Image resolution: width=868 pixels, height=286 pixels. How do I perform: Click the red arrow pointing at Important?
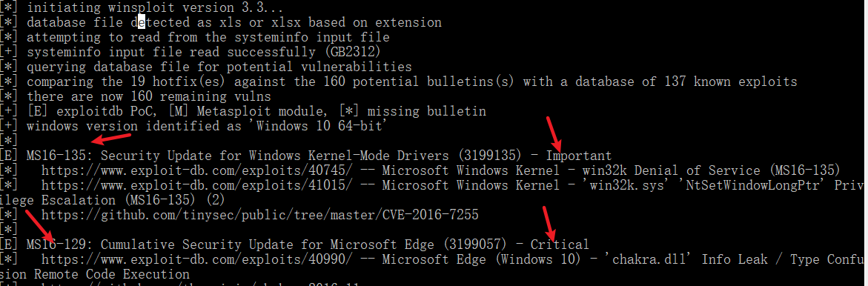coord(554,133)
